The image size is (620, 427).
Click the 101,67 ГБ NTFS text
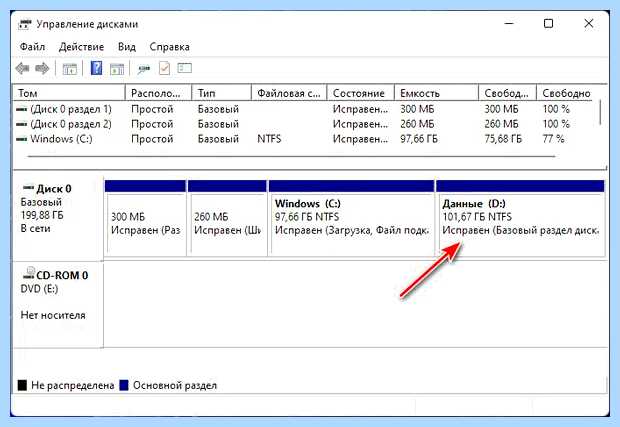pos(477,217)
